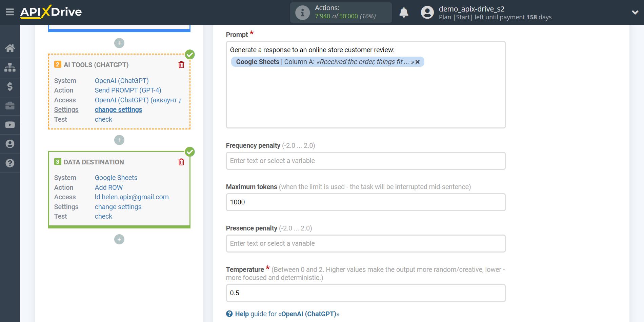Open the YouTube video tutorials icon
The height and width of the screenshot is (322, 644).
pyautogui.click(x=10, y=125)
